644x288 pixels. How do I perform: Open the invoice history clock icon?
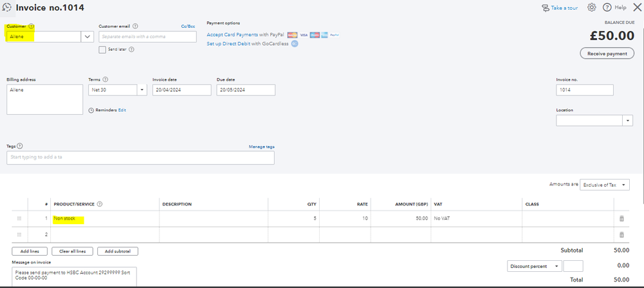click(6, 7)
